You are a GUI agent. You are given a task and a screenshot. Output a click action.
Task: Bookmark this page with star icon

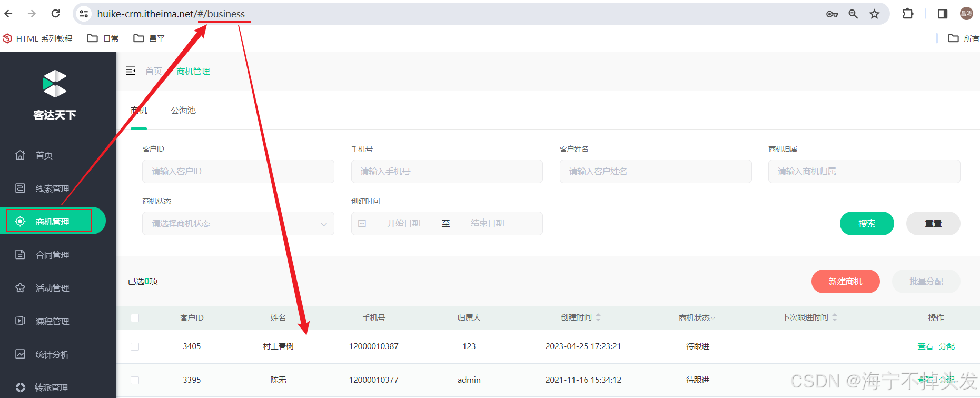tap(874, 14)
